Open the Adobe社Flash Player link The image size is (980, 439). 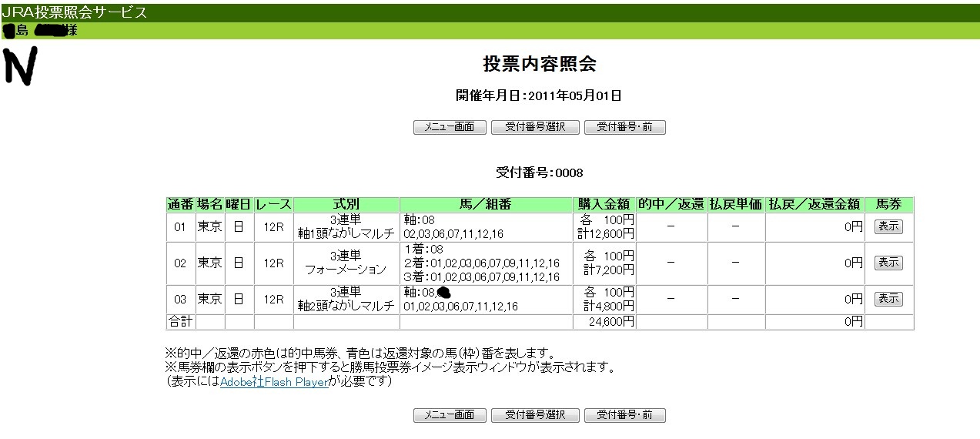pos(274,382)
